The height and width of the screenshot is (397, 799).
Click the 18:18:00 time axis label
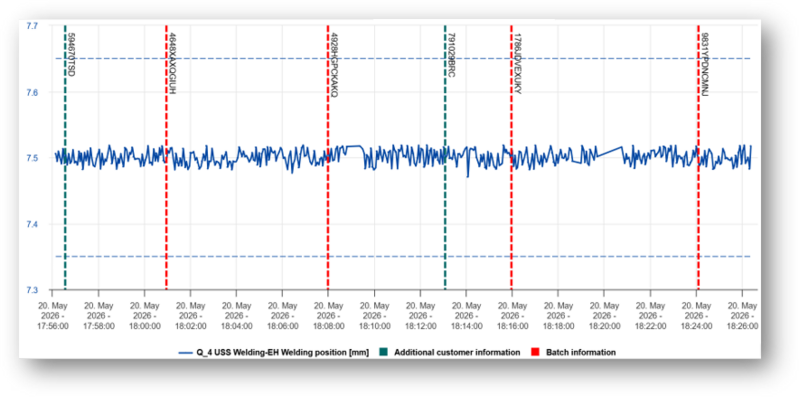pos(558,316)
